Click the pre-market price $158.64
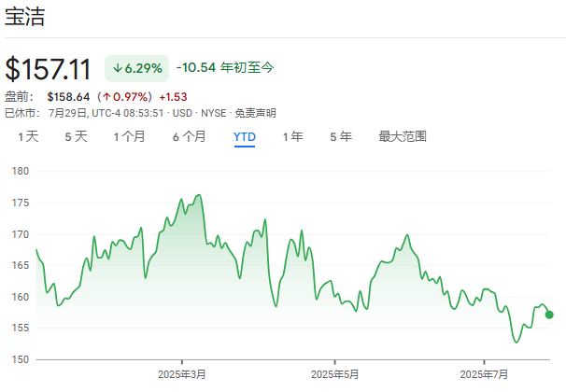Viewport: 566px width, 392px height. coord(68,97)
